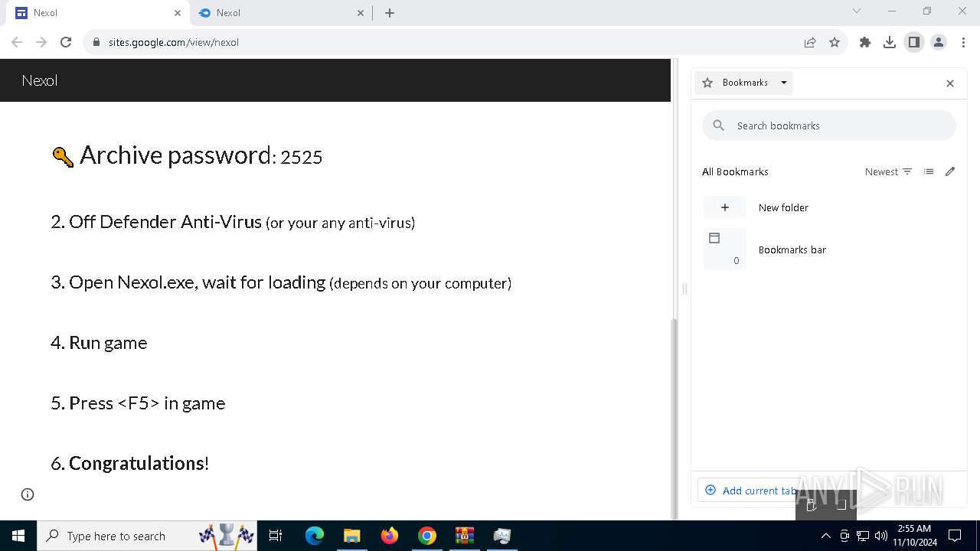Click the side panel resize handle

(x=684, y=289)
